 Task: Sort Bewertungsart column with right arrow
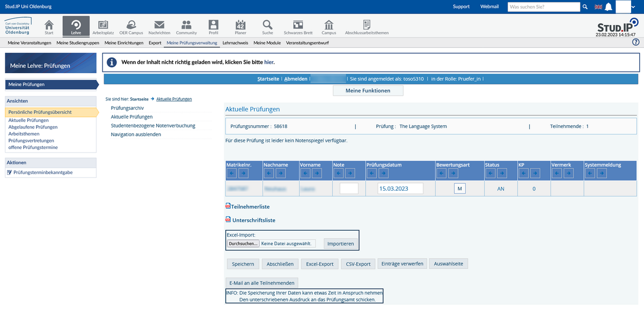pos(453,173)
